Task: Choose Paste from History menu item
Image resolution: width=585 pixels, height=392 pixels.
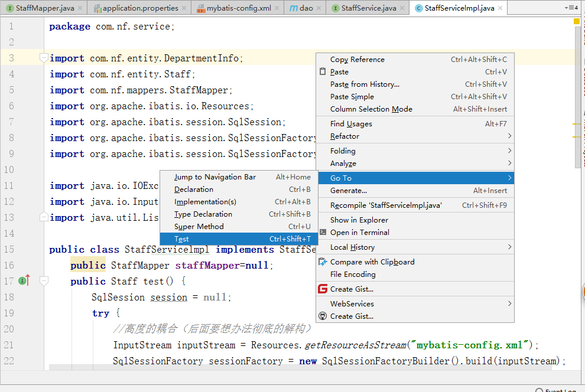Action: click(415, 84)
